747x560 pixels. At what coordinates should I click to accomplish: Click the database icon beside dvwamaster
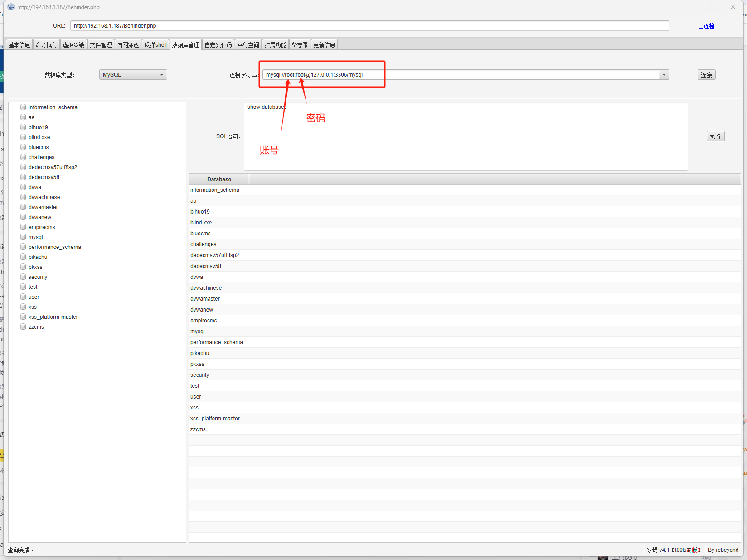[x=23, y=207]
